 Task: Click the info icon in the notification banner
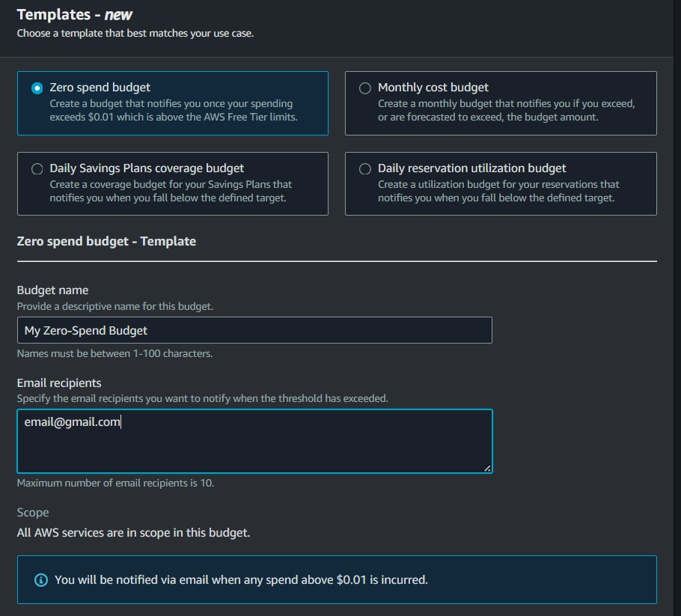[40, 580]
